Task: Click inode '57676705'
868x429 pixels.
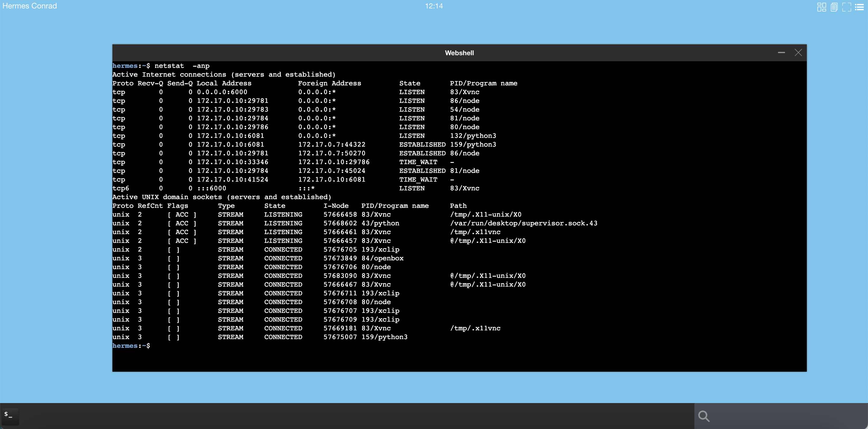Action: 340,250
